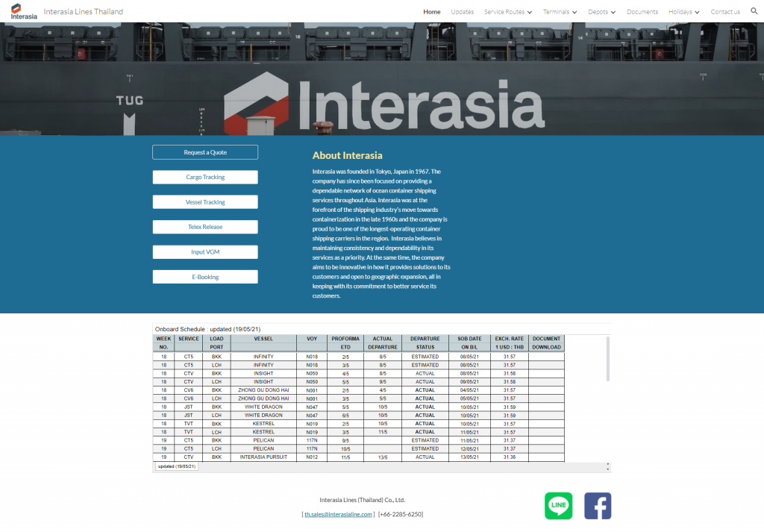This screenshot has height=532, width=764.
Task: Click the INFINITY BKK row vessel cell
Action: coord(263,357)
